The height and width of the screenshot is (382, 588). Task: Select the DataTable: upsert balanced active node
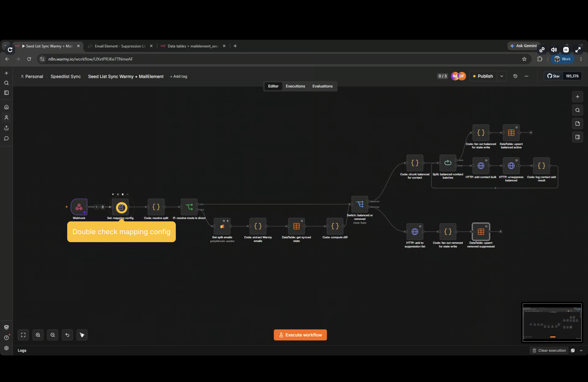(x=511, y=132)
